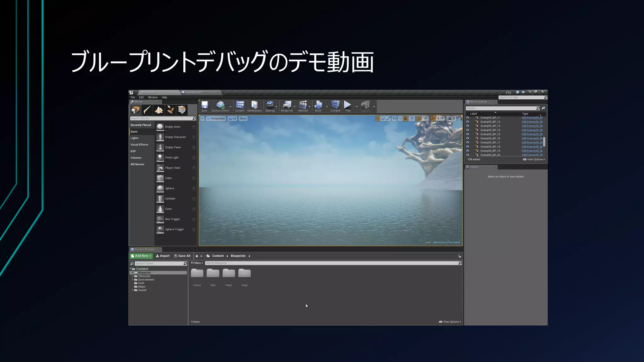This screenshot has height=362, width=644.
Task: Click the Play toolbar button
Action: (348, 106)
